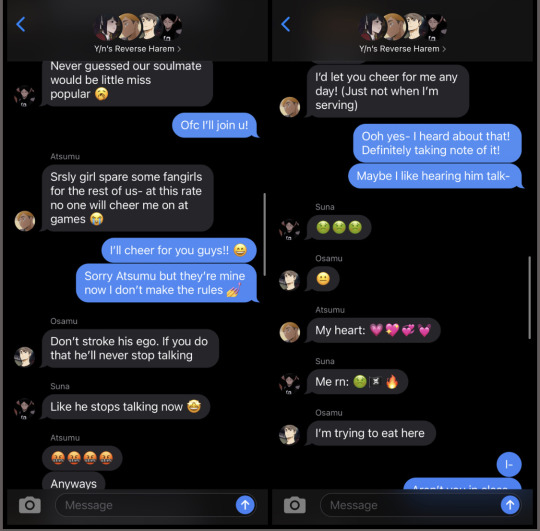Send message with right chat's arrow button
The width and height of the screenshot is (540, 531).
coord(510,505)
